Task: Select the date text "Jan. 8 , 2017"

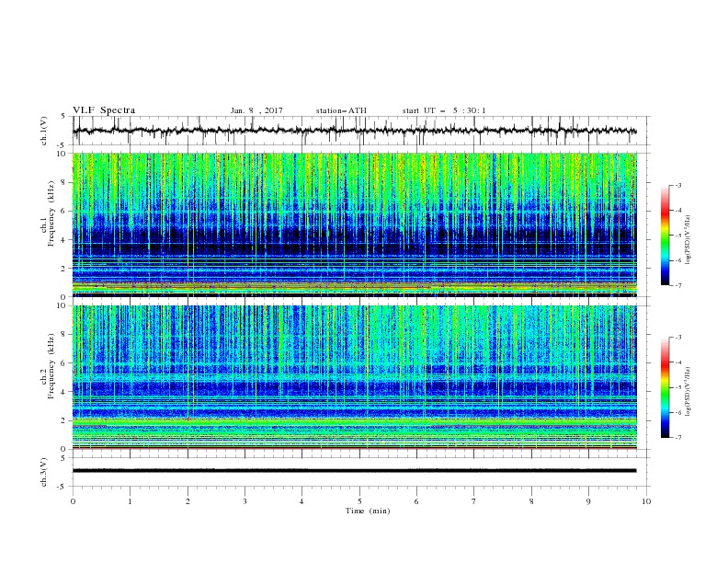Action: [256, 110]
